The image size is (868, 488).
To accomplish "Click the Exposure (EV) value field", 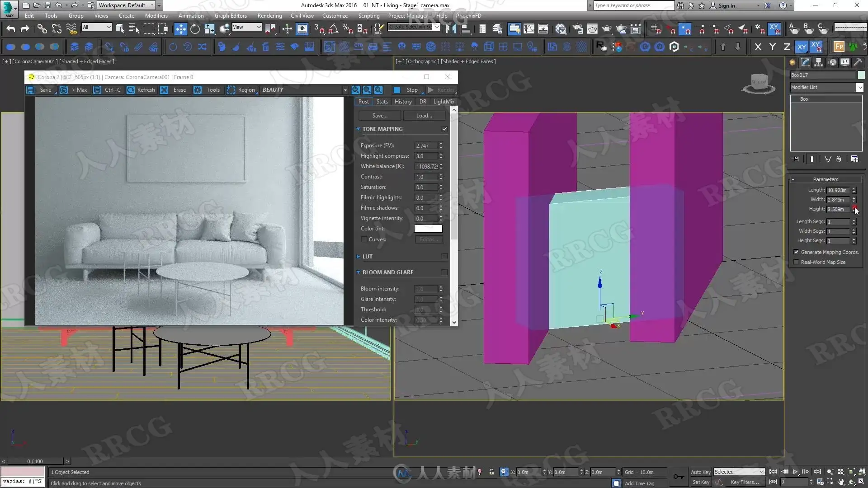I will [426, 145].
